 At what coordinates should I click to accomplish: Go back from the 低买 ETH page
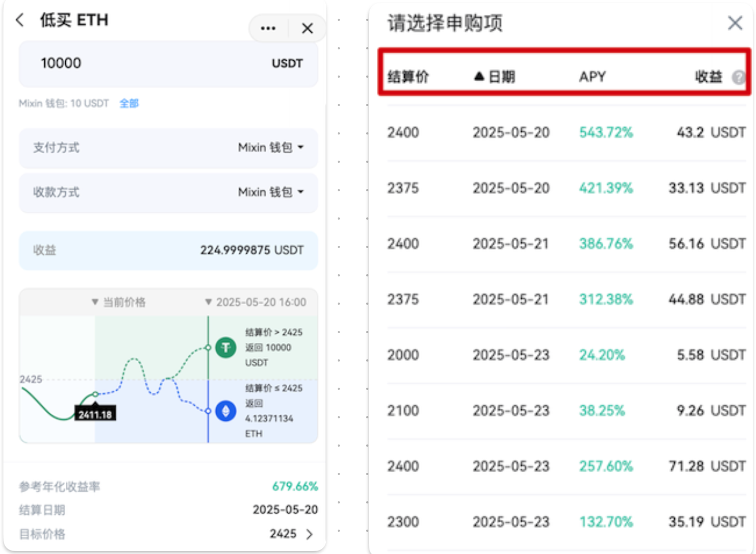(x=20, y=20)
